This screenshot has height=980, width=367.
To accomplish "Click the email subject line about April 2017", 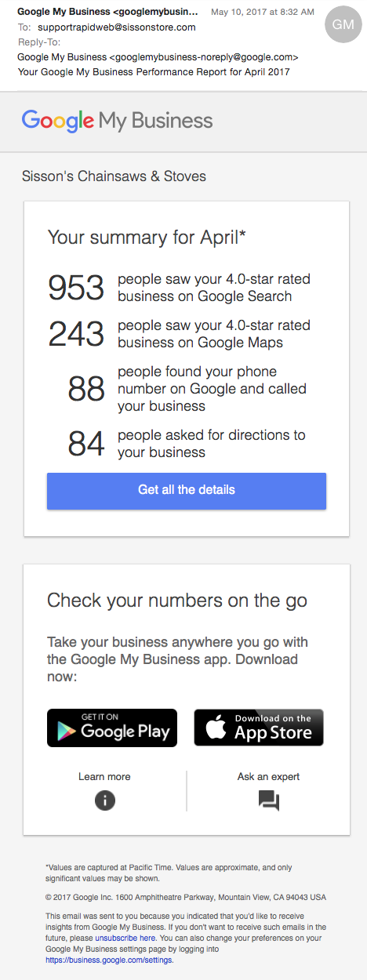I will [x=154, y=72].
